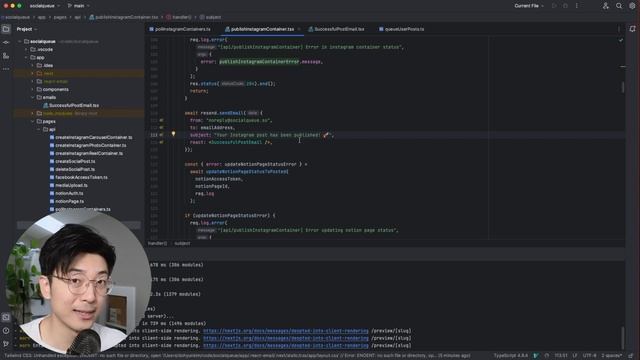Click the LF line separator in status bar

(575, 356)
